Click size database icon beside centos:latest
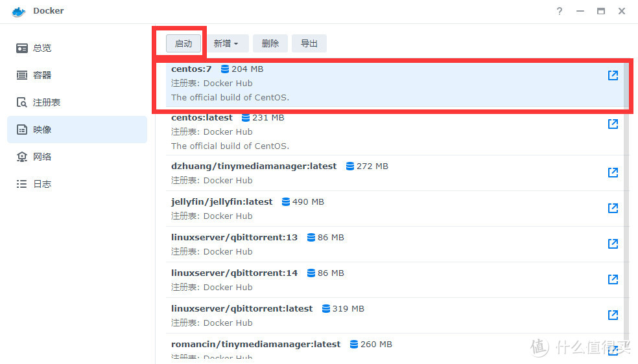This screenshot has width=638, height=364. click(x=245, y=118)
